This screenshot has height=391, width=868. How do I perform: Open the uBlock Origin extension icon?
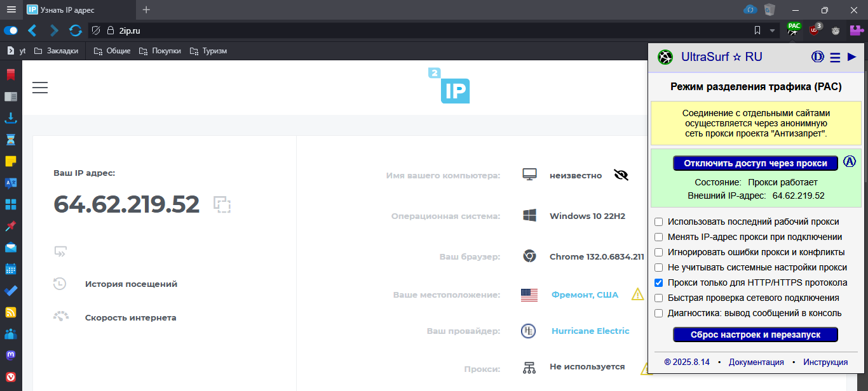coord(815,29)
